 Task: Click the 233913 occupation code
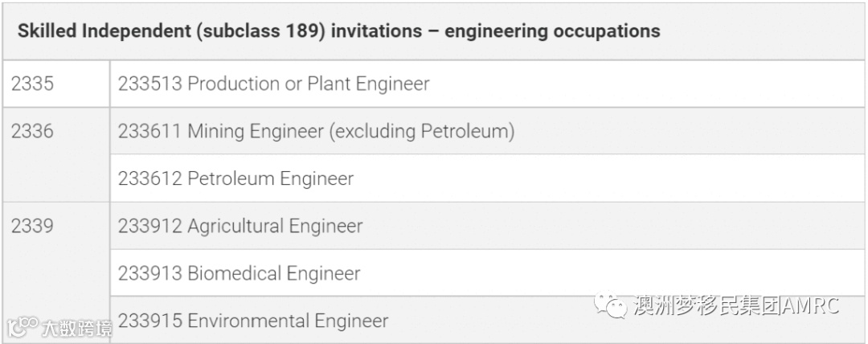point(149,273)
